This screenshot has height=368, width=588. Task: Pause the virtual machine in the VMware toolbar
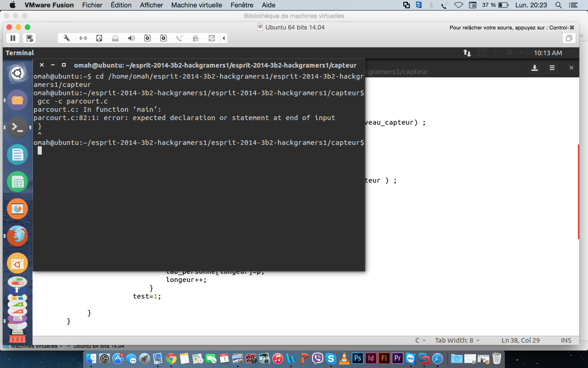point(13,38)
